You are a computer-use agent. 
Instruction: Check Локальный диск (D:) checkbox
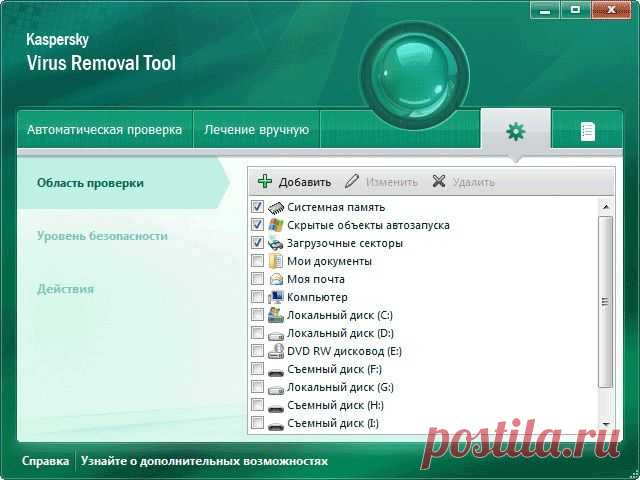pyautogui.click(x=257, y=332)
